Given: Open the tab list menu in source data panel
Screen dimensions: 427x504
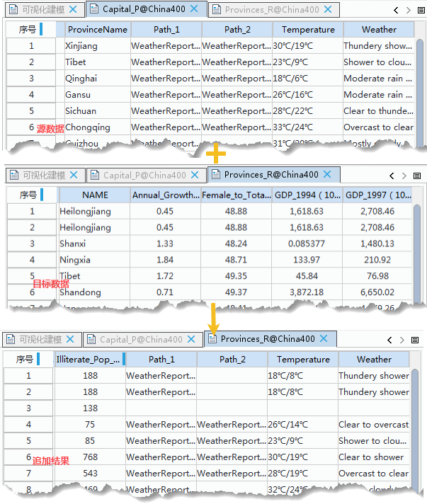Looking at the screenshot, I should 419,11.
